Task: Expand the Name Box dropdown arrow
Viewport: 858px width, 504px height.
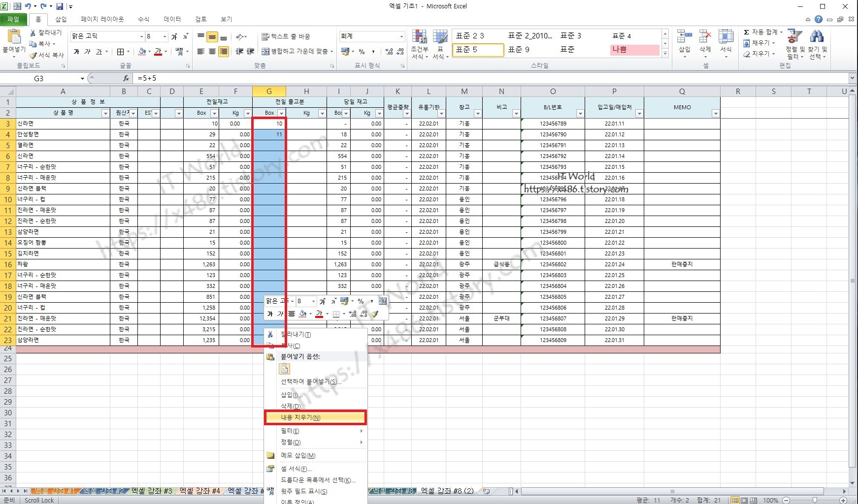Action: pyautogui.click(x=82, y=78)
